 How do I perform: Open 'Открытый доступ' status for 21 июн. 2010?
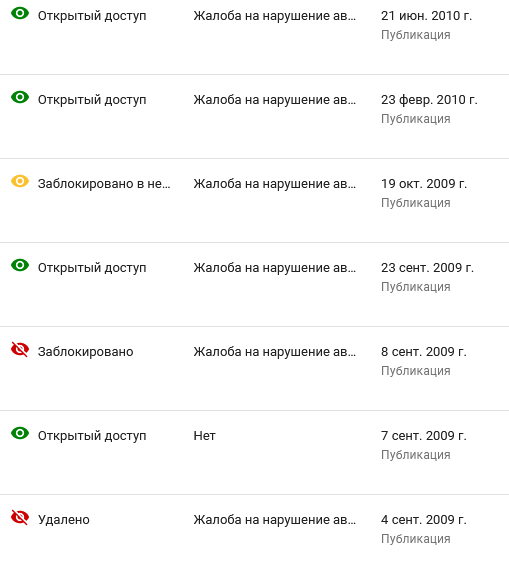coord(92,16)
